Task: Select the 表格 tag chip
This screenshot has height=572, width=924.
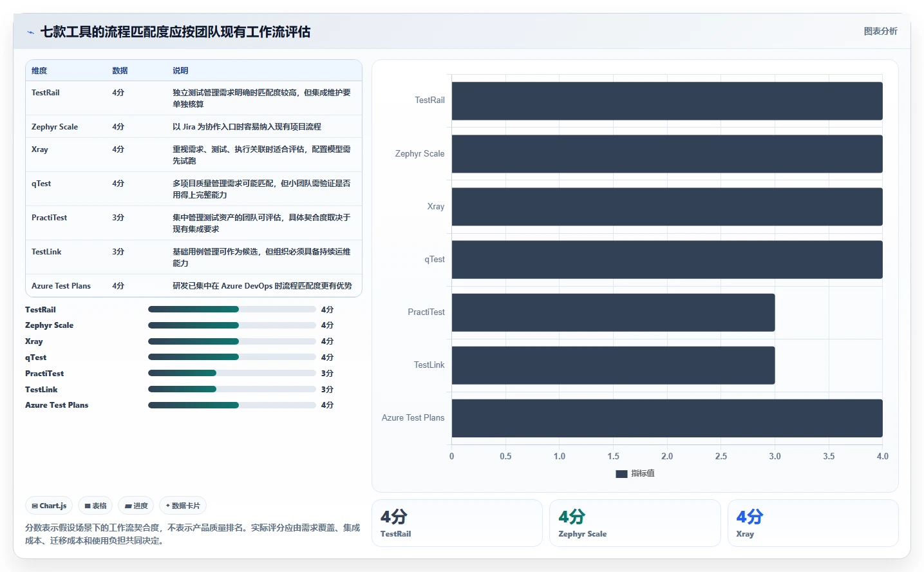Action: coord(95,506)
